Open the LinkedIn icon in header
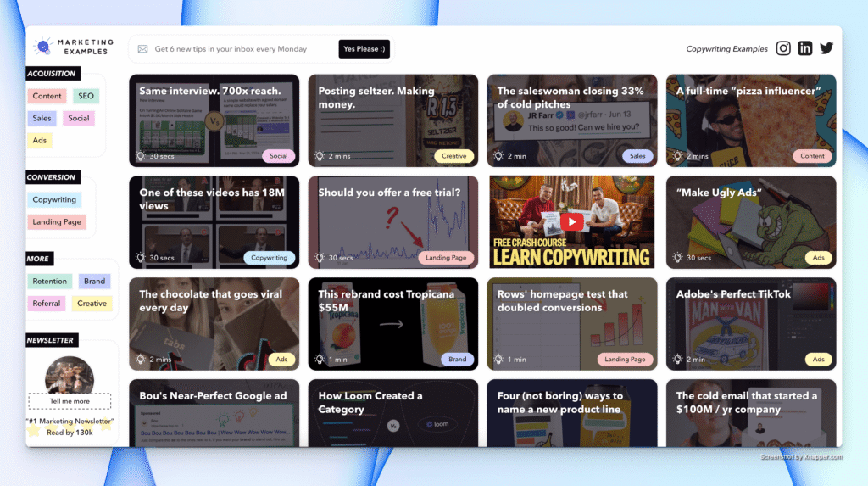 [x=805, y=48]
